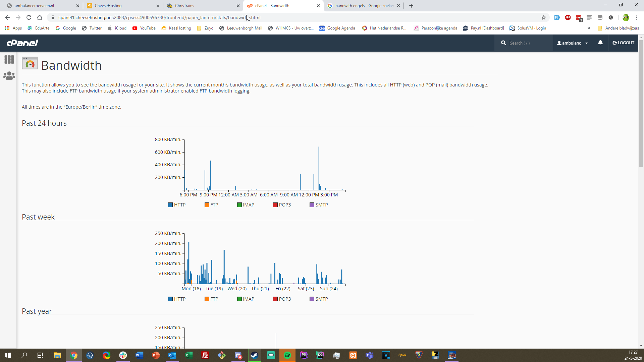Screen dimensions: 644x362
Task: Click the Bandwidth gauge page icon
Action: pos(30,63)
